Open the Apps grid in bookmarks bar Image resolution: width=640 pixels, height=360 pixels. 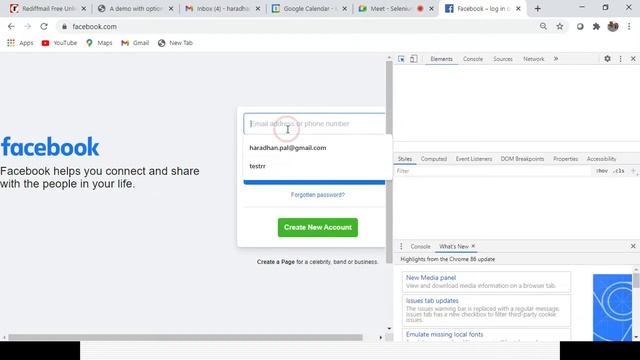pos(20,43)
